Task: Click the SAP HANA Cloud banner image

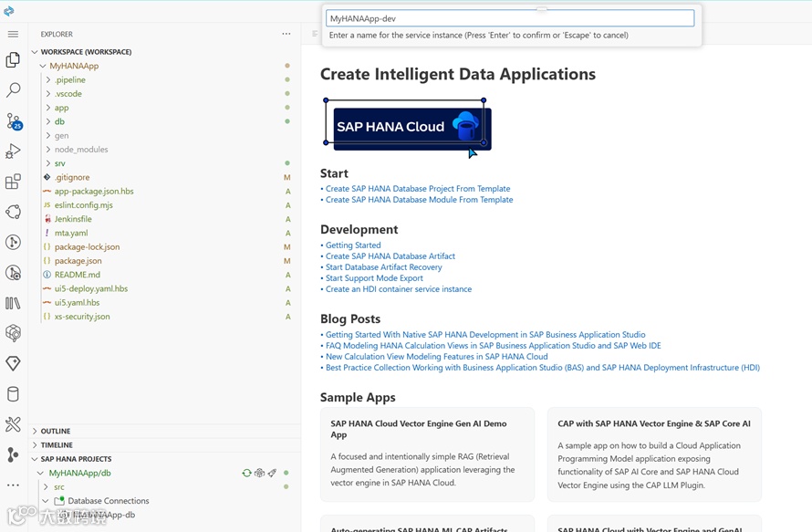Action: pyautogui.click(x=412, y=129)
